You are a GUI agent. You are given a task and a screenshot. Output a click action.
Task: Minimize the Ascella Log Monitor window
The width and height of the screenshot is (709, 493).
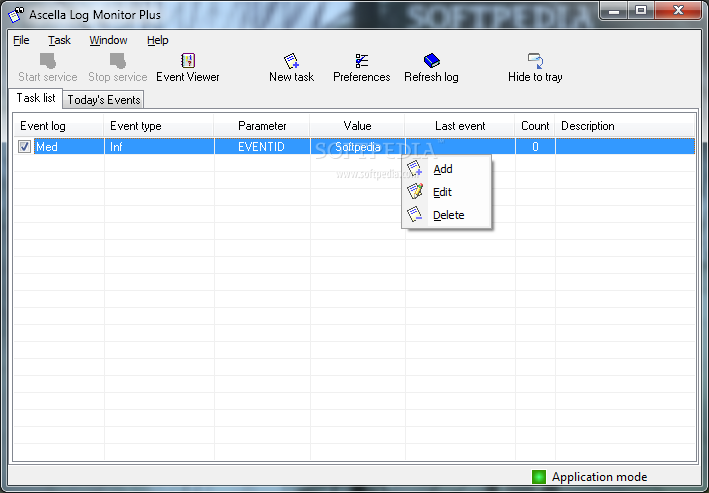[614, 11]
